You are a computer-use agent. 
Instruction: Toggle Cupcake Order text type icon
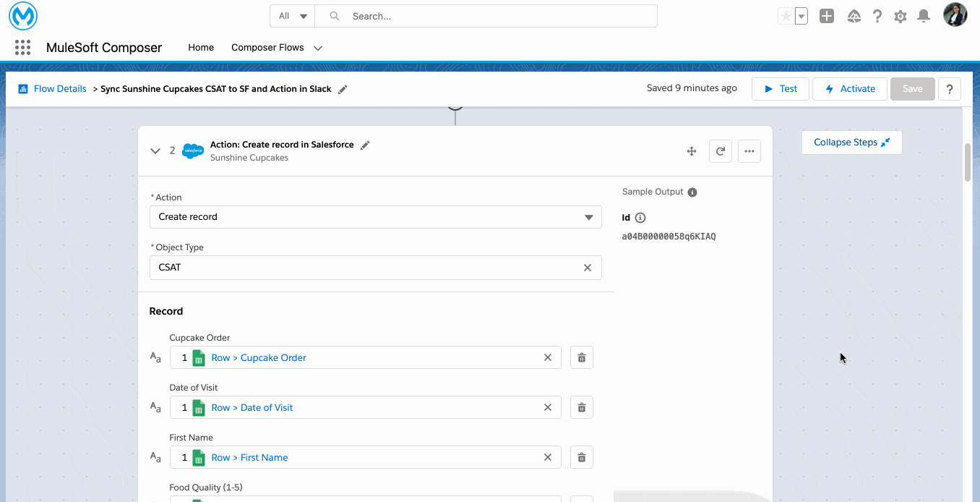click(155, 357)
